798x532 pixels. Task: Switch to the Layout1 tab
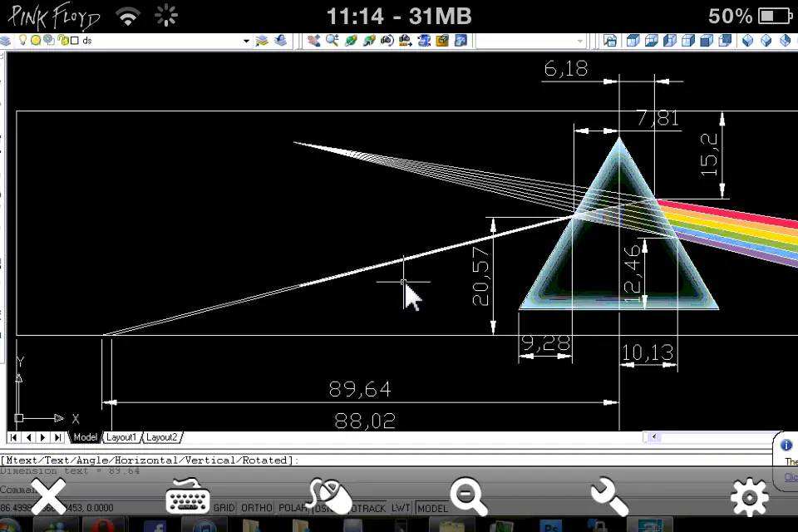click(x=121, y=437)
